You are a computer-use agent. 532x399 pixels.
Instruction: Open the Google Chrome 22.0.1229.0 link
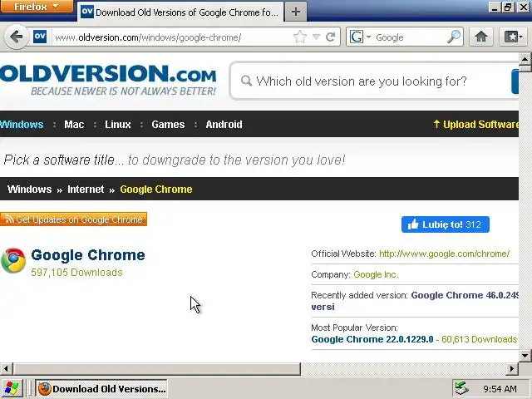(x=372, y=339)
